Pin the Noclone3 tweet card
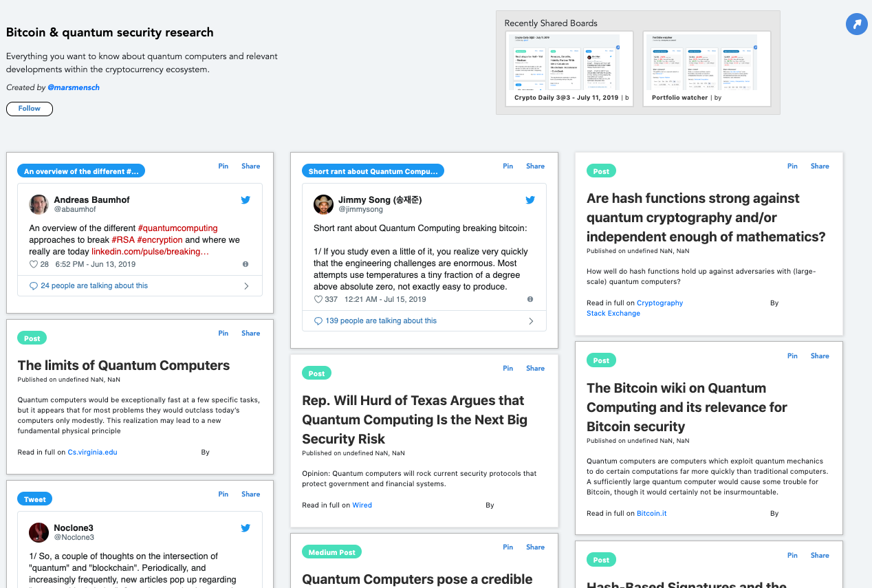 click(224, 494)
